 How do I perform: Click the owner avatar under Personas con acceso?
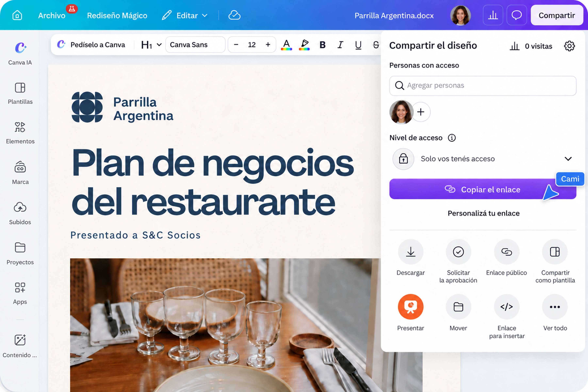point(401,112)
